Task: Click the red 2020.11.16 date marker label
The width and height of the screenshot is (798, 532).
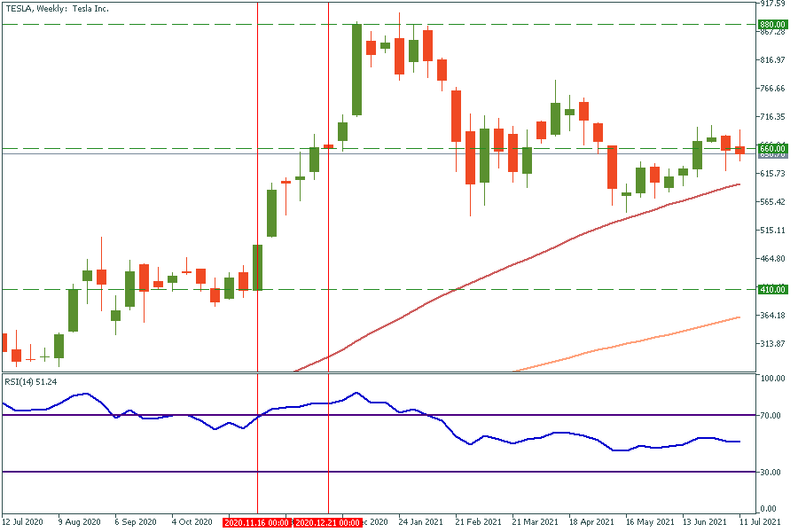Action: pyautogui.click(x=257, y=523)
